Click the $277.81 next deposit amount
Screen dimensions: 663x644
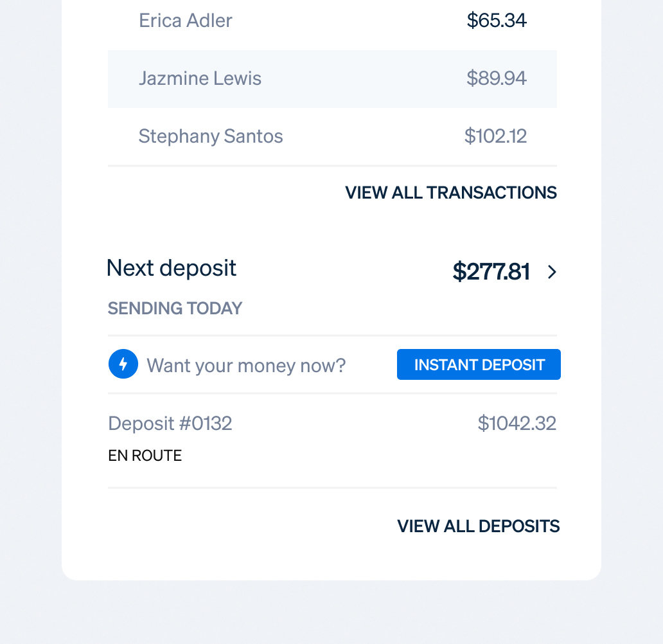click(x=491, y=273)
